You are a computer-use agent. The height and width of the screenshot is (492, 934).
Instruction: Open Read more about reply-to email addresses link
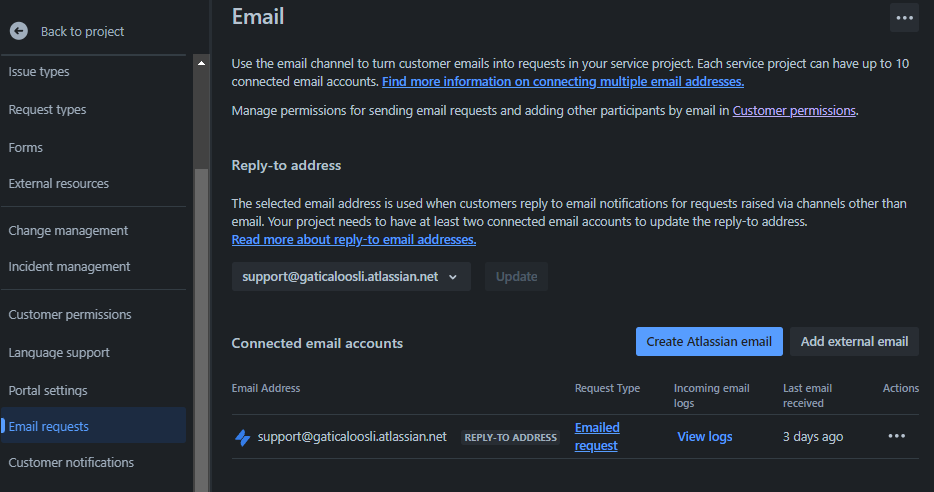354,239
